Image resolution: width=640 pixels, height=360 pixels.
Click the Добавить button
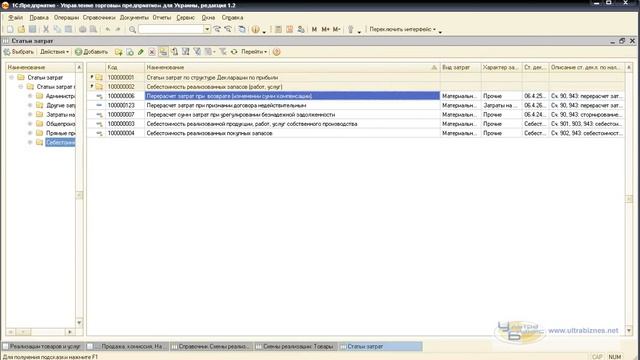91,52
